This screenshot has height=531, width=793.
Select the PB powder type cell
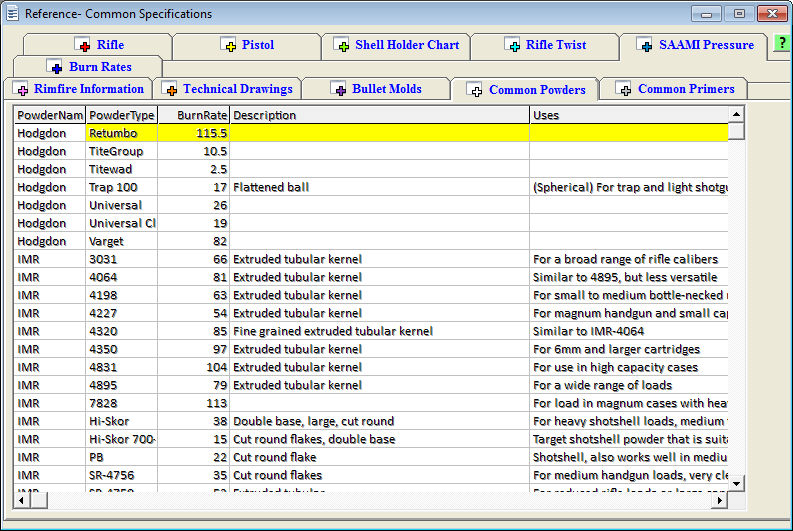point(122,457)
